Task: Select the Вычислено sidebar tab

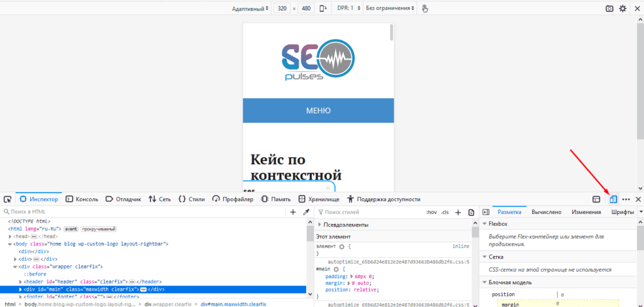Action: coord(547,212)
